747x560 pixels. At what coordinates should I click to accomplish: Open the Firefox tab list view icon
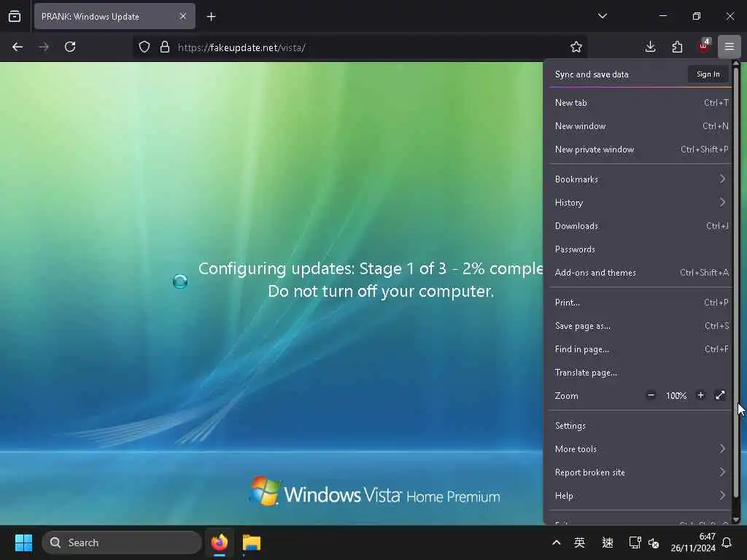15,16
